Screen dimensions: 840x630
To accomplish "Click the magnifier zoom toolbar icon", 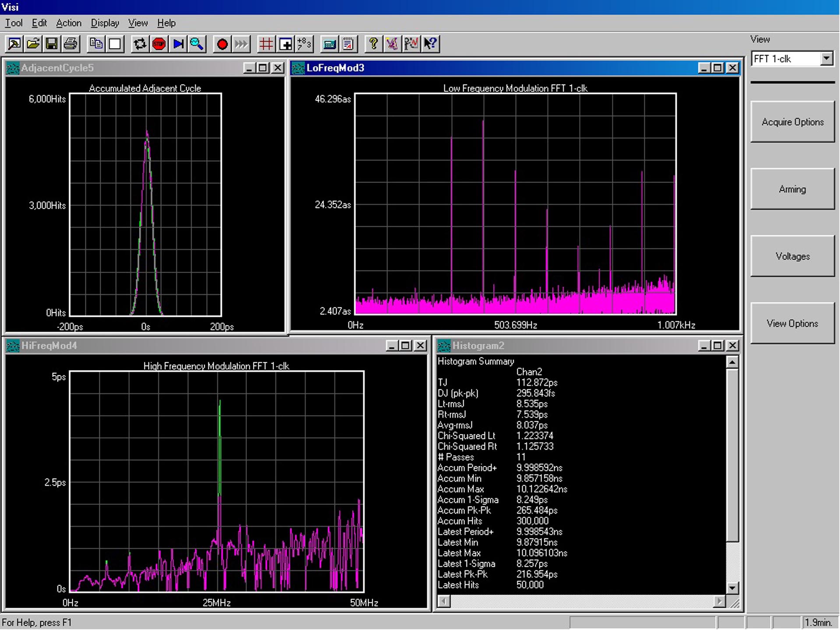I will [x=197, y=44].
